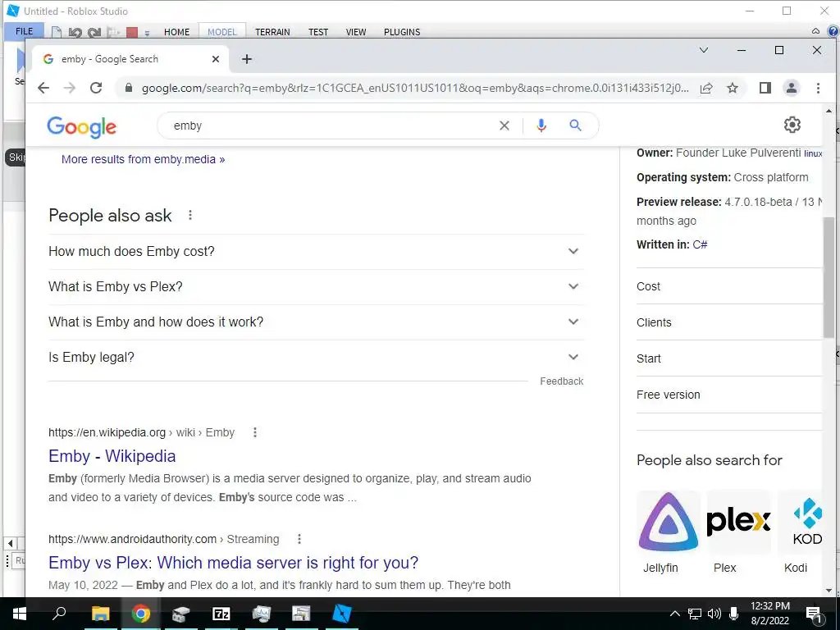Send Feedback on People also ask
840x630 pixels.
561,381
